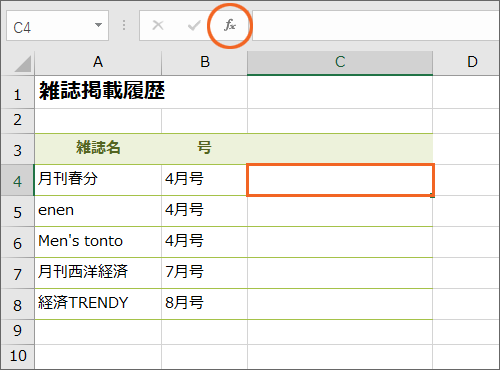Select the cell enen
Viewport: 500px width, 370px height.
tap(98, 211)
